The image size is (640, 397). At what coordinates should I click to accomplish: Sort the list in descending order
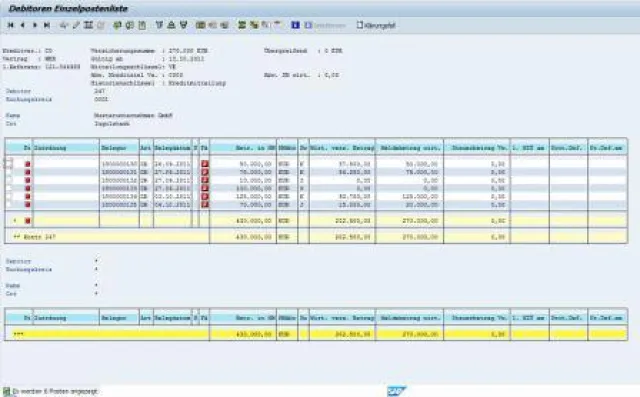(x=184, y=25)
